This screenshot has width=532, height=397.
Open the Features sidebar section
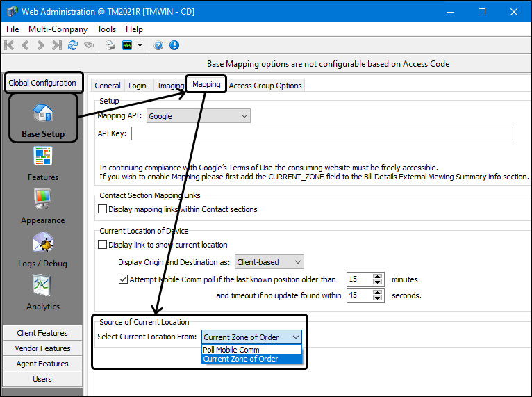pyautogui.click(x=42, y=163)
